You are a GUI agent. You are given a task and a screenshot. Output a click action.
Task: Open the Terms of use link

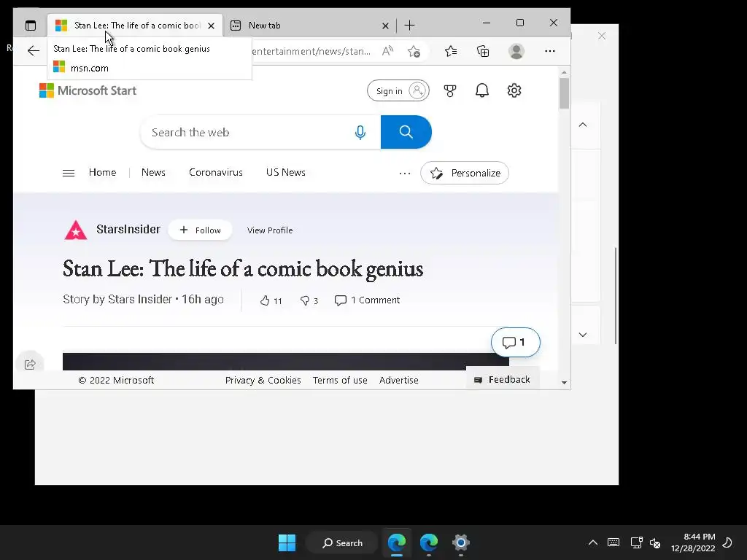(x=340, y=380)
